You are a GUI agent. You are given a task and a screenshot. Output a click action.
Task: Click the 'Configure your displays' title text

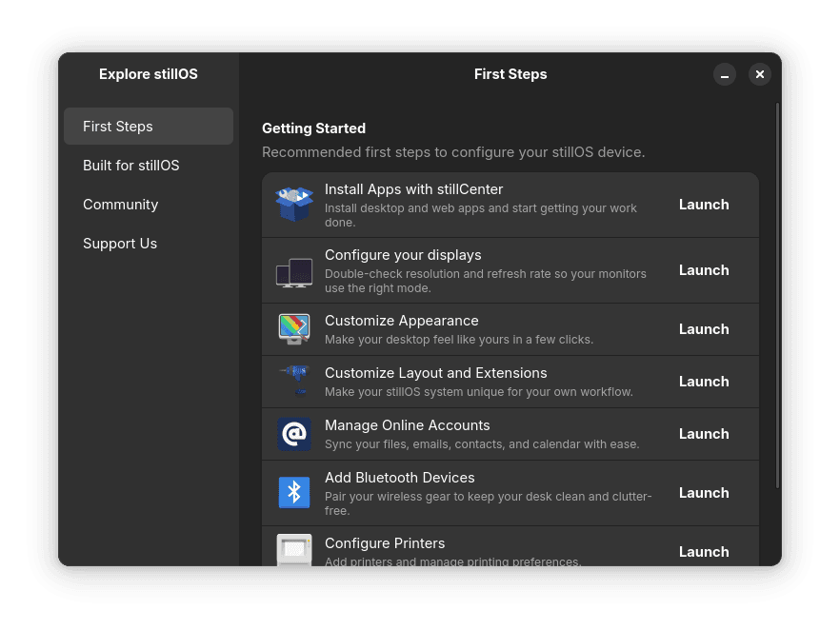point(403,255)
